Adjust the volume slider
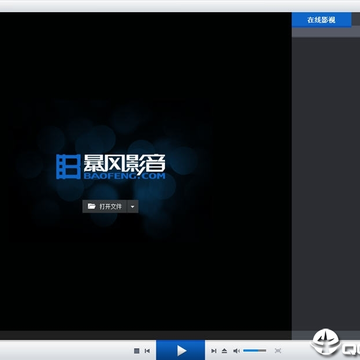Image resolution: width=360 pixels, height=360 pixels. [254, 350]
